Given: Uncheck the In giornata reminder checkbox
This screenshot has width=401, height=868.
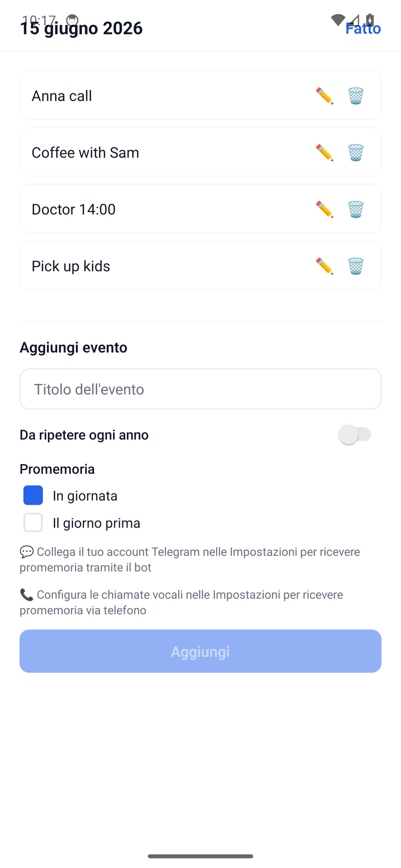Looking at the screenshot, I should click(33, 495).
